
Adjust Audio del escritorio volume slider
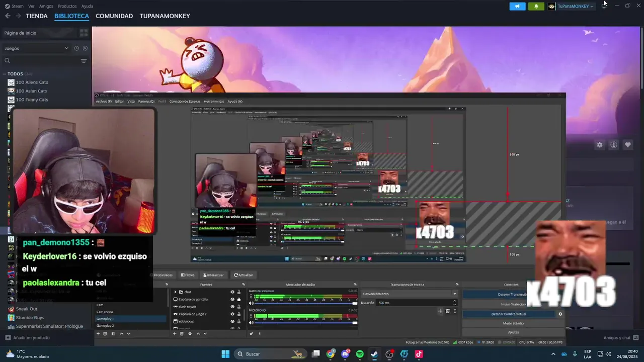tap(306, 303)
